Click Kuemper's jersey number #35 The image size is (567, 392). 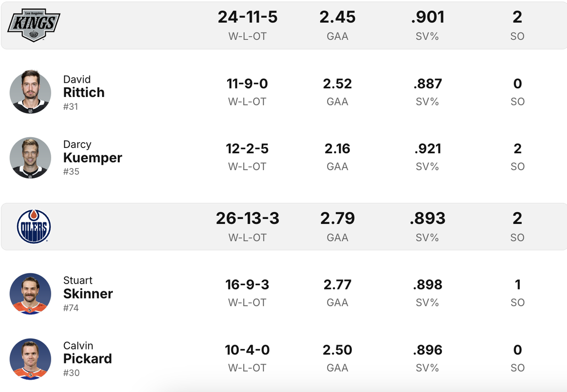pos(71,171)
